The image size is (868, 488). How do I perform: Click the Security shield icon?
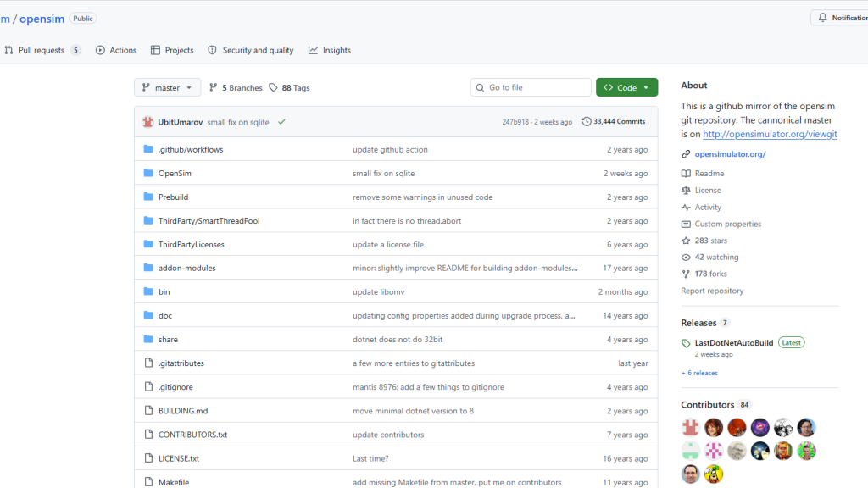click(x=213, y=50)
